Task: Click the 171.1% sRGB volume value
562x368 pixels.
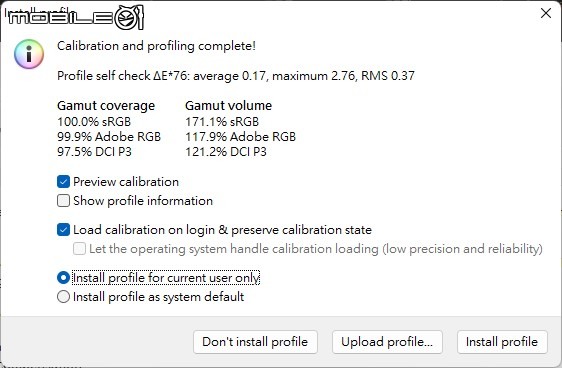Action: click(222, 122)
